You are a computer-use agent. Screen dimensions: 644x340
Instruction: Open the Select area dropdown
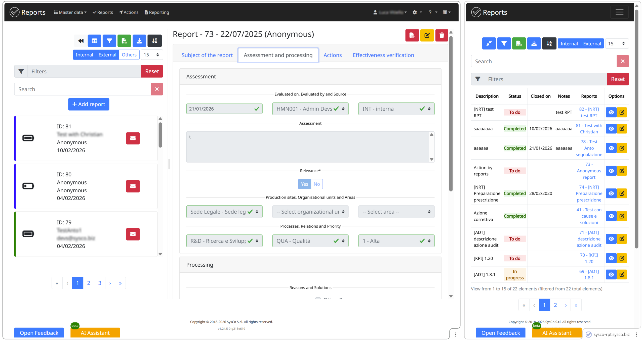[x=396, y=212]
